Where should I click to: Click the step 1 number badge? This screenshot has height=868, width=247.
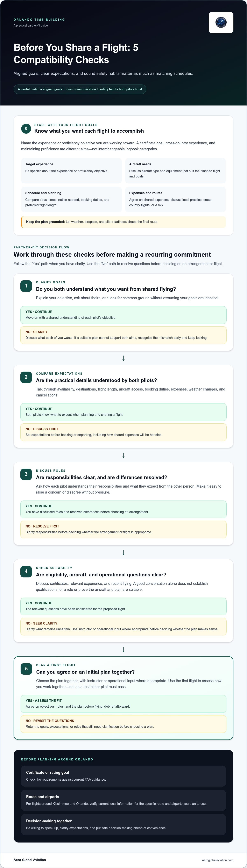point(26,286)
